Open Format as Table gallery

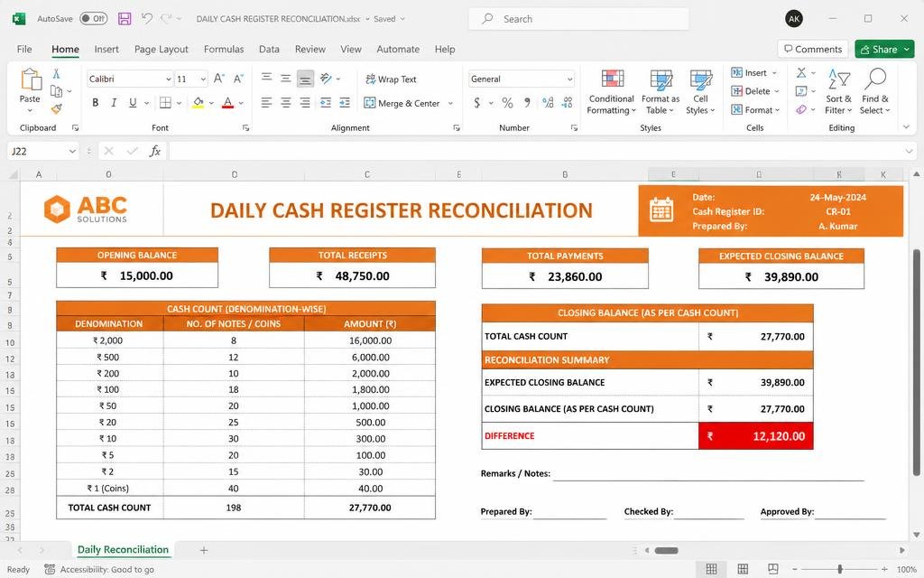pos(661,91)
